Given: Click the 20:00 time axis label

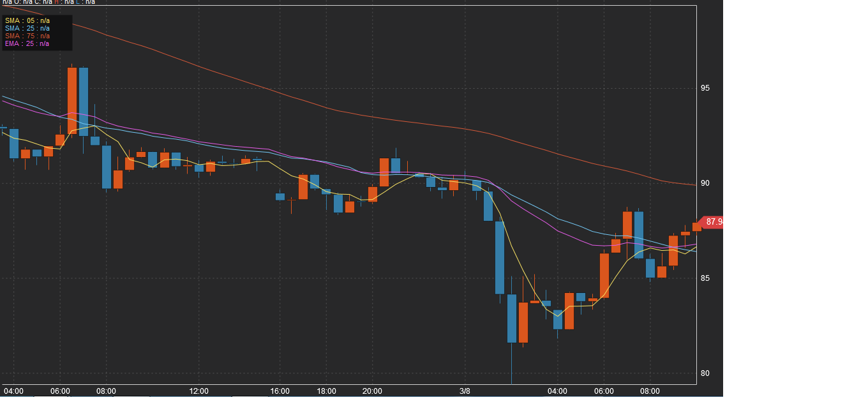Looking at the screenshot, I should pyautogui.click(x=372, y=391).
